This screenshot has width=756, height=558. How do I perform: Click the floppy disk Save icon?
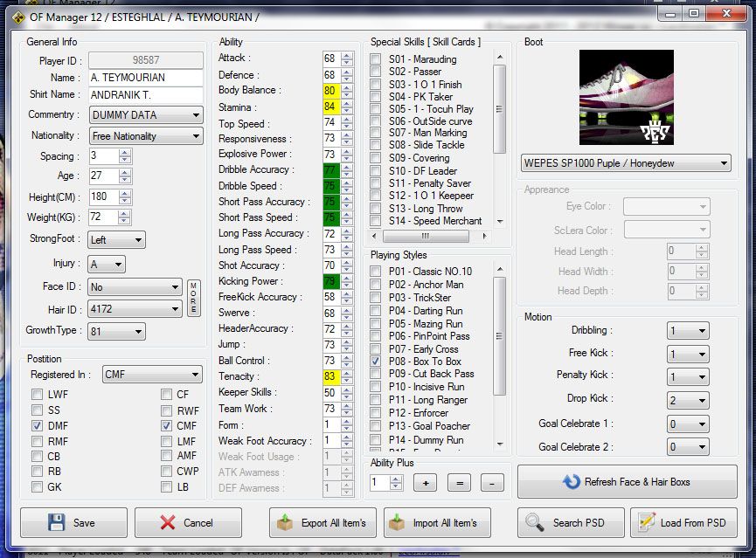[57, 522]
